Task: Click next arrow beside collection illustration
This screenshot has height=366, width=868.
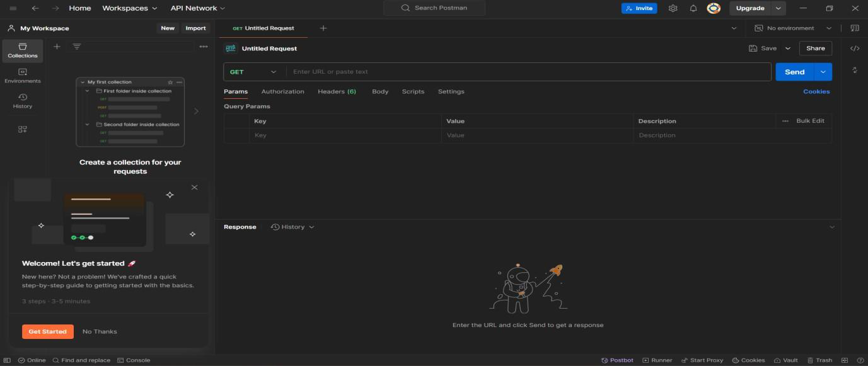Action: (x=196, y=112)
